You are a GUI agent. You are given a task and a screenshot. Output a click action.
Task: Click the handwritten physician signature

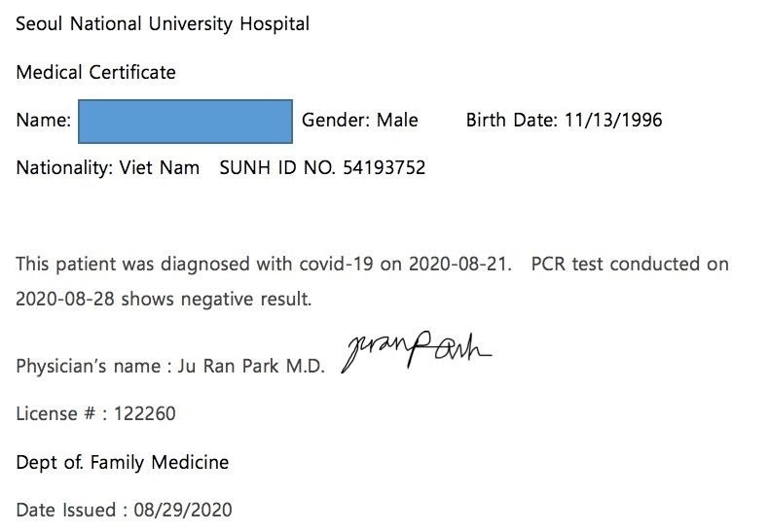(416, 351)
